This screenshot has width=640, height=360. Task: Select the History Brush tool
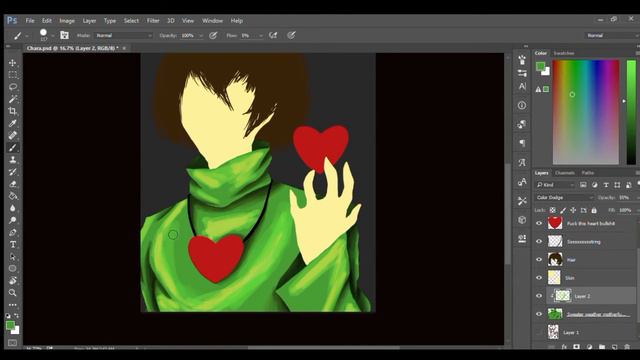click(x=13, y=172)
